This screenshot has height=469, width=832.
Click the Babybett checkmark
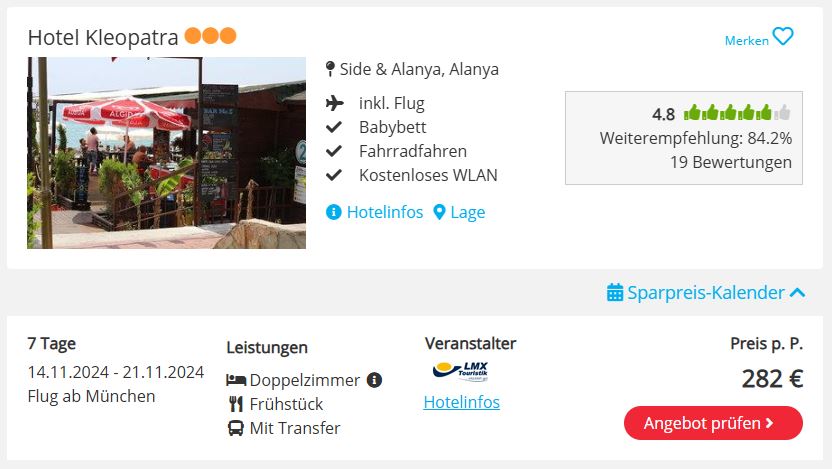[334, 127]
